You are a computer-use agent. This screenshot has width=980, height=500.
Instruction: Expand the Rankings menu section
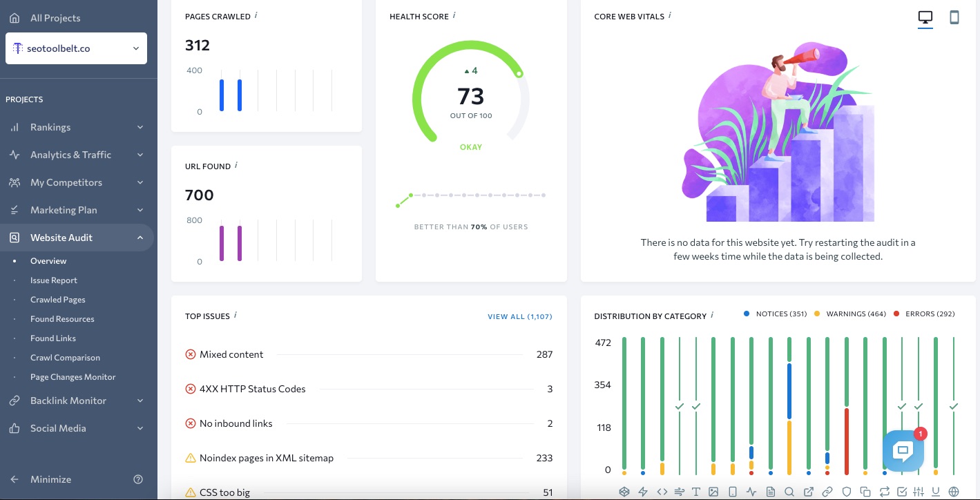click(76, 127)
